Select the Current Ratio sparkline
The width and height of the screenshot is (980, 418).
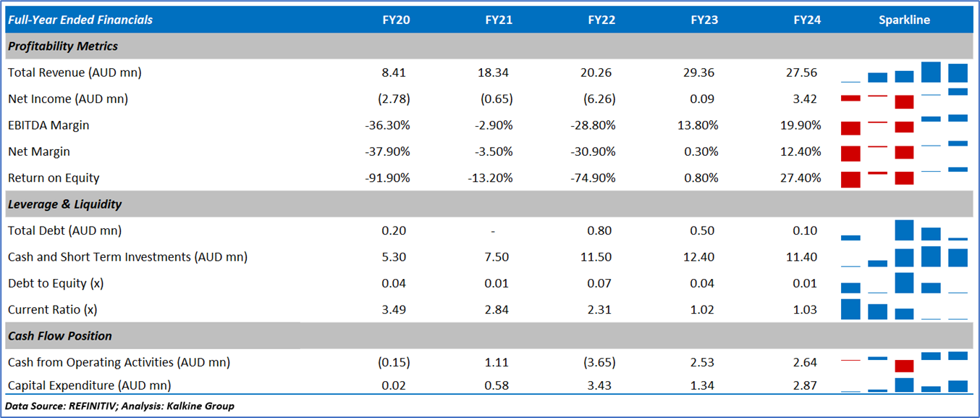coord(904,310)
